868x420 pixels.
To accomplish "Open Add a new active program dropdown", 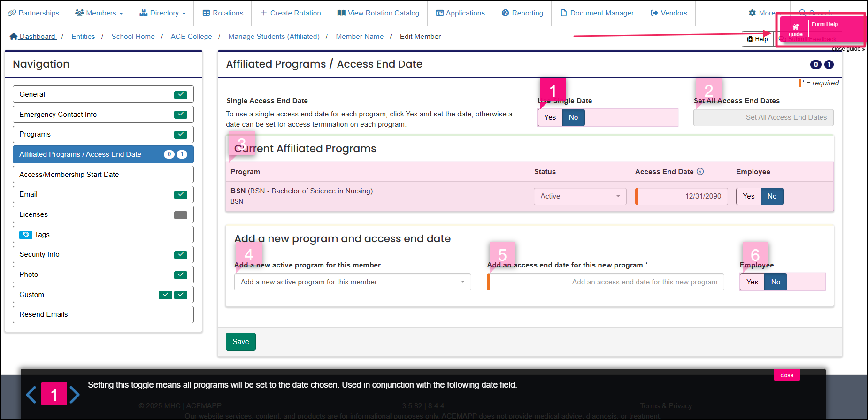I will [353, 282].
